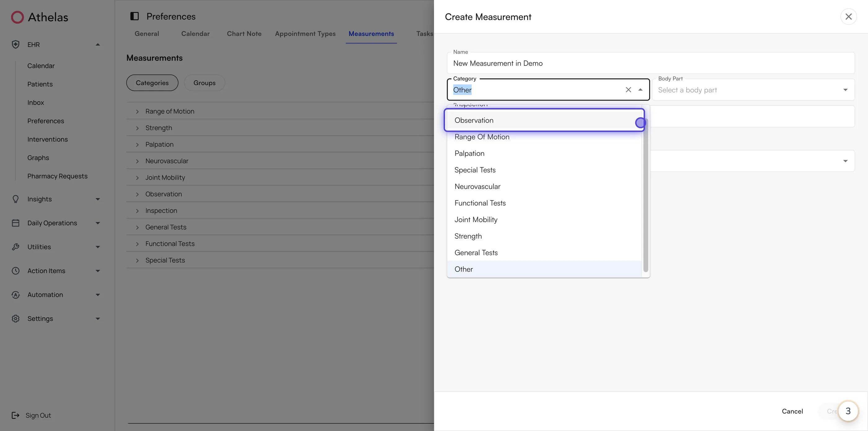Click the Action Items clock icon
Image resolution: width=868 pixels, height=431 pixels.
tap(15, 271)
